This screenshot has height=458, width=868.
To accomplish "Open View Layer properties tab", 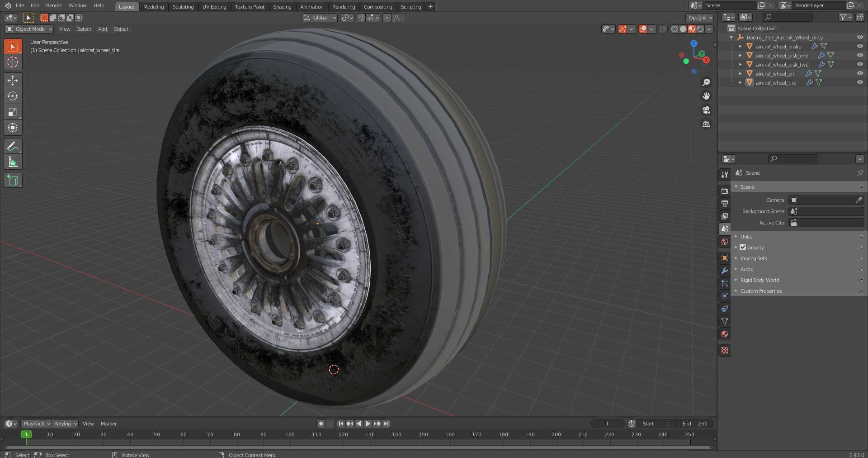I will 725,216.
